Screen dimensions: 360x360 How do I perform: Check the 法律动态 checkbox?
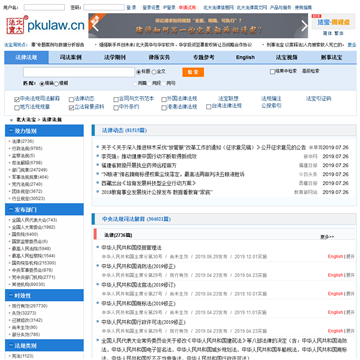coord(71,99)
